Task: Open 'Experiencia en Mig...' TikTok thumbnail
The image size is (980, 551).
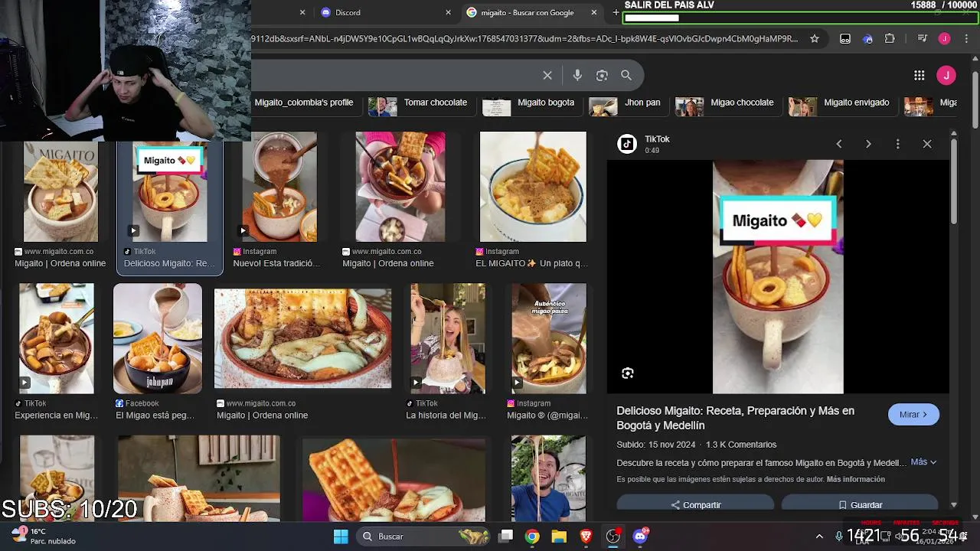Action: pyautogui.click(x=57, y=338)
